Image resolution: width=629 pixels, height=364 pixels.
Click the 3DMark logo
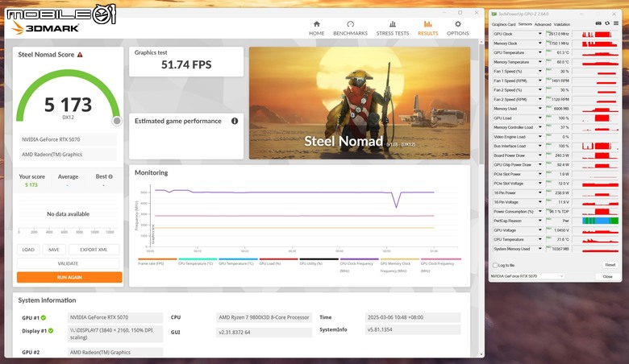pyautogui.click(x=45, y=28)
